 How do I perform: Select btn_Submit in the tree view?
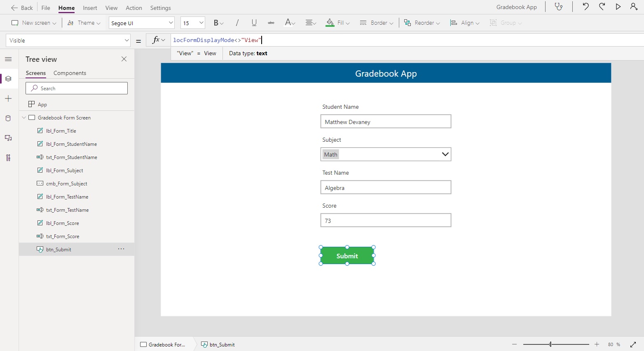tap(59, 249)
